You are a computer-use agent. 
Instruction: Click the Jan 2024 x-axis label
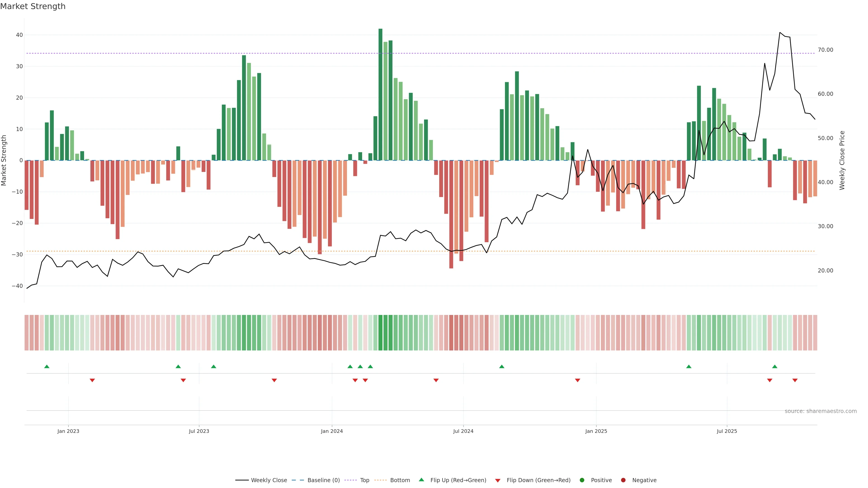(332, 431)
